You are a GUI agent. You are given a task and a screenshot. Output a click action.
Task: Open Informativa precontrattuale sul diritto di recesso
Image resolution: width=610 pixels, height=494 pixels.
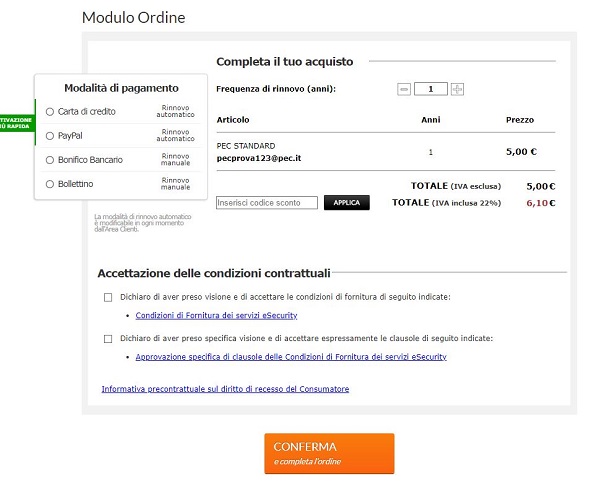pyautogui.click(x=225, y=389)
